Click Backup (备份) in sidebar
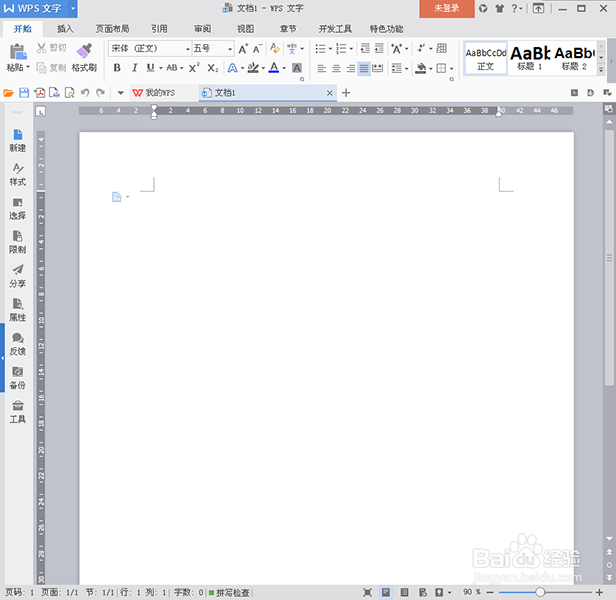616x600 pixels. tap(18, 378)
